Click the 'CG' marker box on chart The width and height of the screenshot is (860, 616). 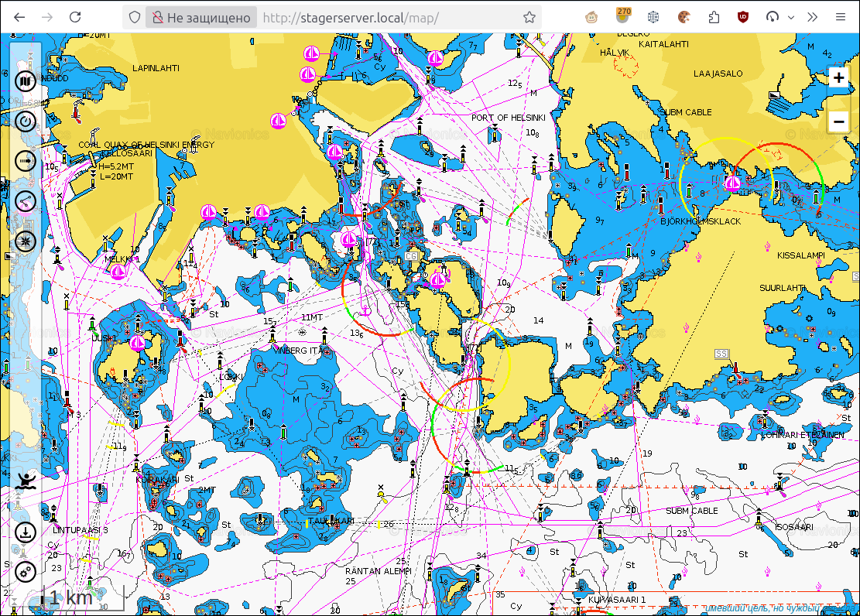coord(411,256)
